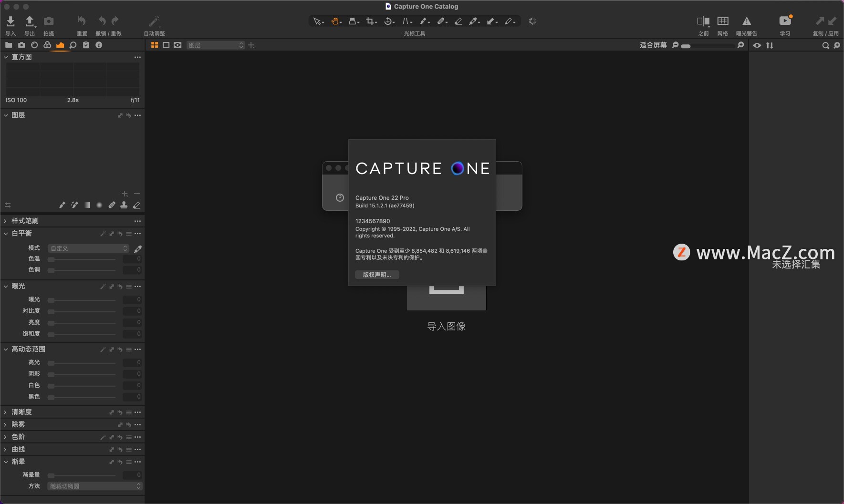The image size is (844, 504).
Task: Click the radial mask circle icon in layers panel
Action: pos(99,205)
